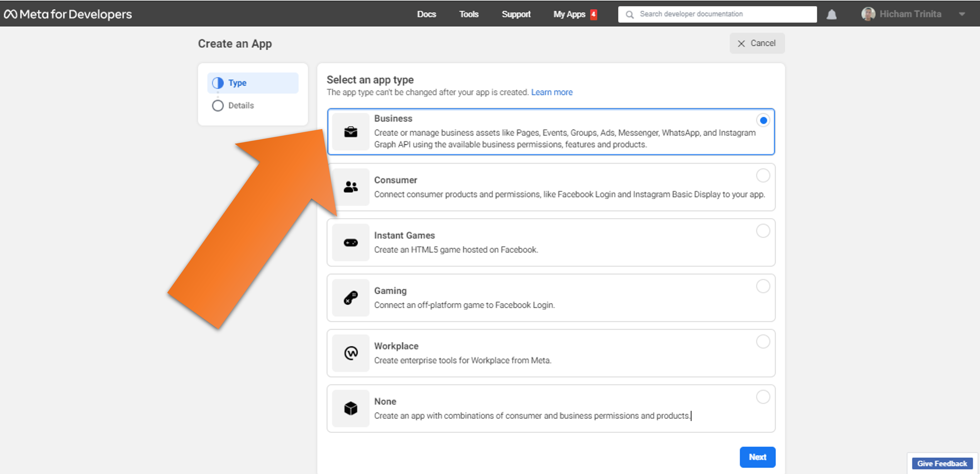The height and width of the screenshot is (474, 980).
Task: Open the Support menu
Action: (x=516, y=15)
